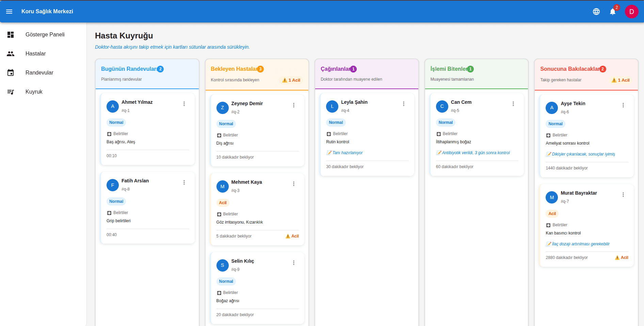
Task: Open the notifications bell
Action: point(612,12)
